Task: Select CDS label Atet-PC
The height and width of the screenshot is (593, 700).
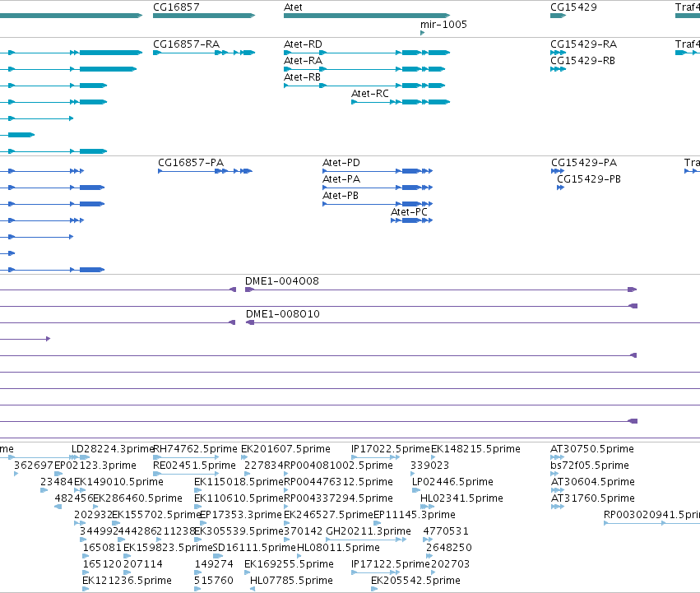Action: coord(409,212)
